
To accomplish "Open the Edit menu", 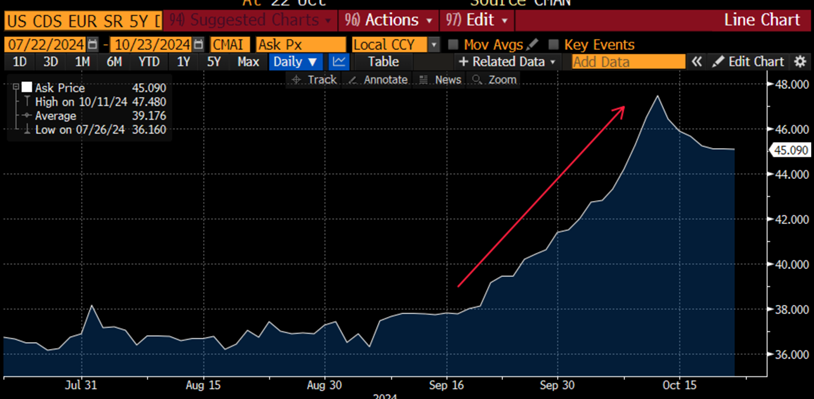I will 477,20.
